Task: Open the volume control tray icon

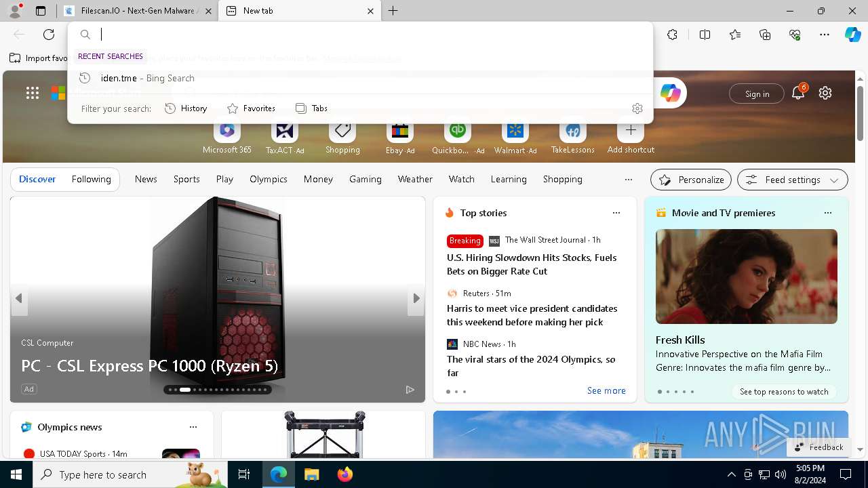Action: pyautogui.click(x=781, y=474)
